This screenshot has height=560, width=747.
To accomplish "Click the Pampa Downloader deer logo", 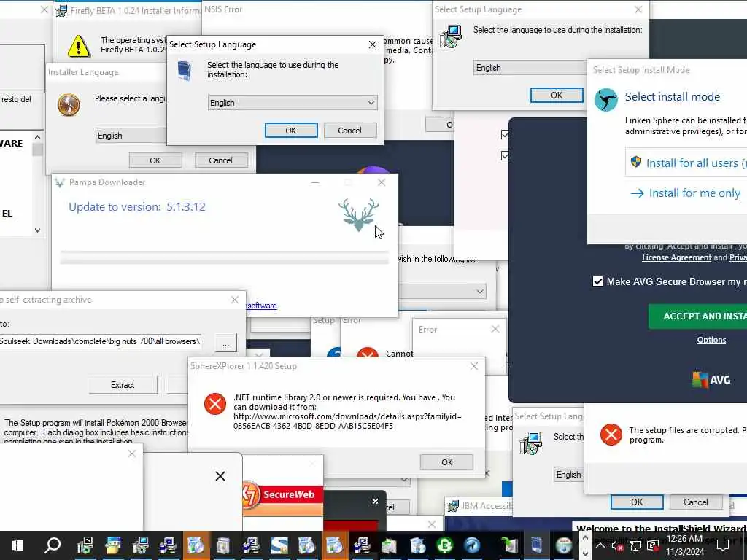I will tap(358, 215).
